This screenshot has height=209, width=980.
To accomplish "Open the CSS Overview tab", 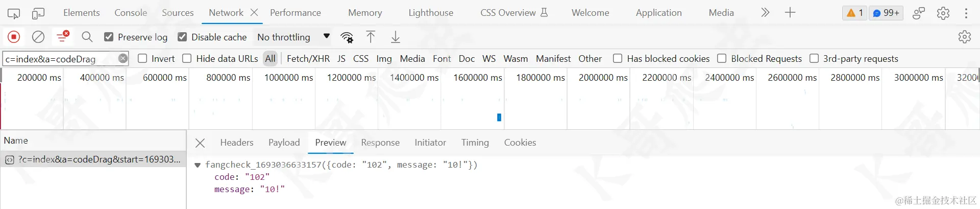I will click(x=508, y=13).
